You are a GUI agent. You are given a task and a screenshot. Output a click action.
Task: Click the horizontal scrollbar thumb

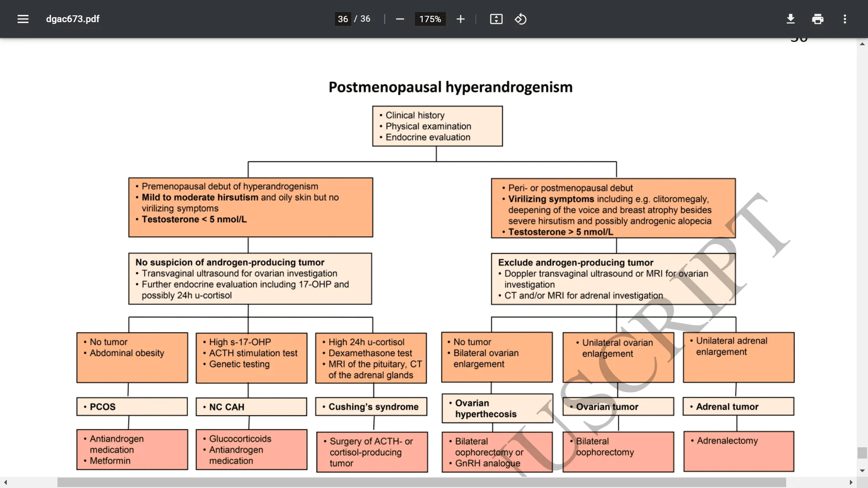coord(421,483)
